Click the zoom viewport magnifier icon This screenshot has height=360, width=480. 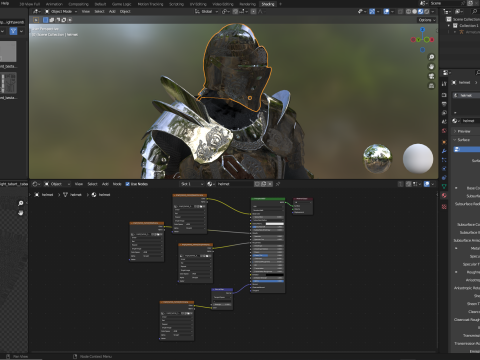pos(431,57)
